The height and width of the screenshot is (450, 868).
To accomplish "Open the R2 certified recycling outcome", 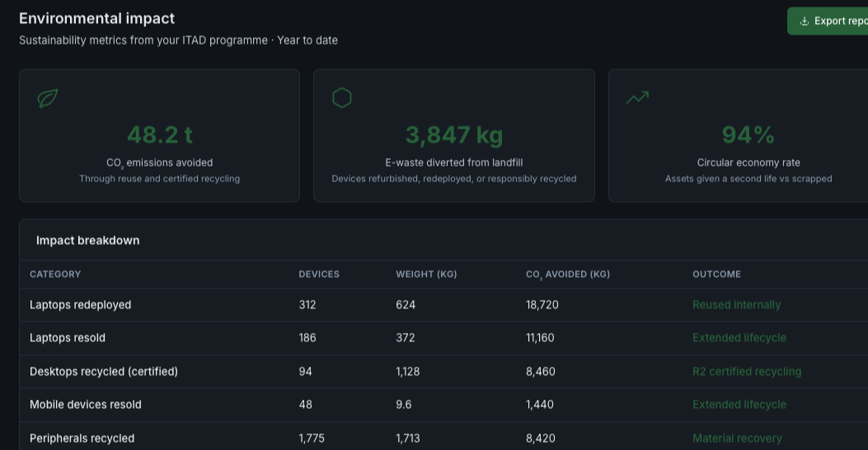I will pyautogui.click(x=746, y=372).
